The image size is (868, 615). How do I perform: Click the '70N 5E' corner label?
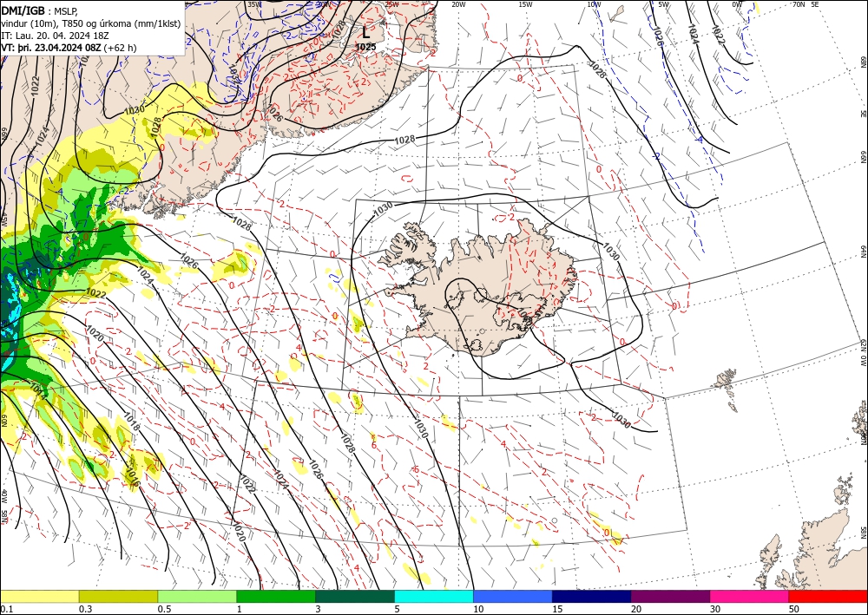point(806,4)
